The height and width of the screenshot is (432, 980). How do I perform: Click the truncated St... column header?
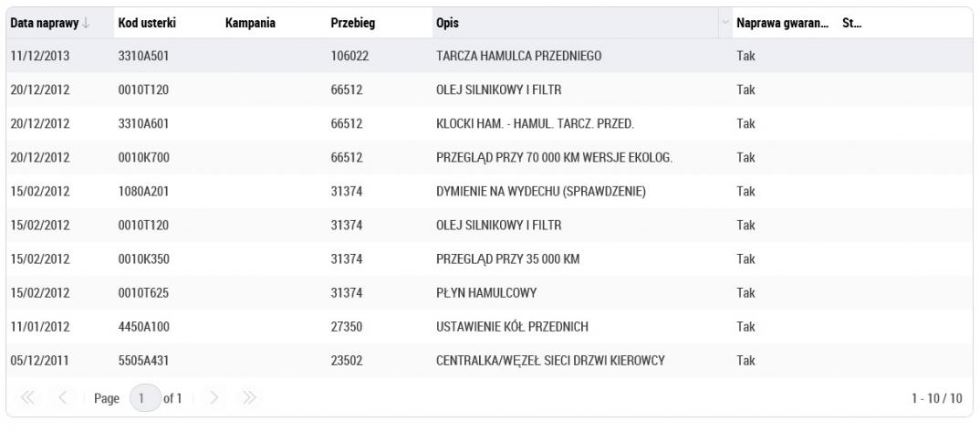(x=852, y=23)
